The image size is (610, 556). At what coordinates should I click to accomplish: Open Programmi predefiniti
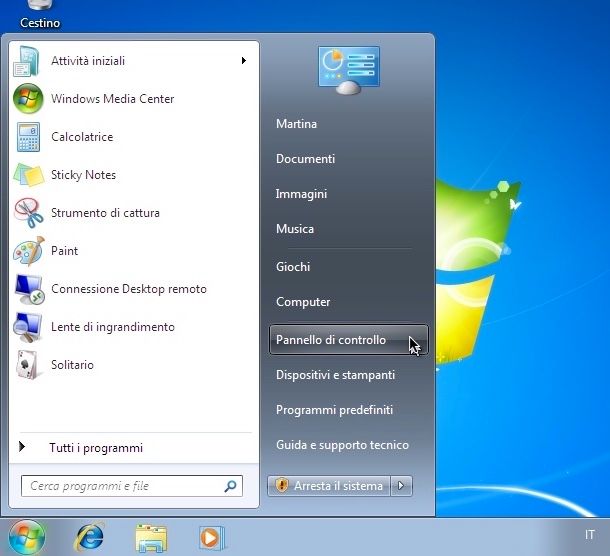(334, 410)
